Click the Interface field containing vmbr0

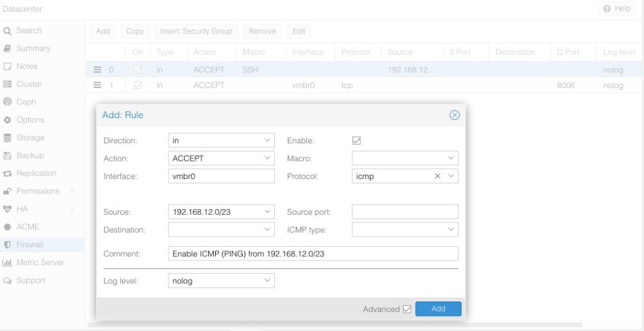(x=221, y=176)
